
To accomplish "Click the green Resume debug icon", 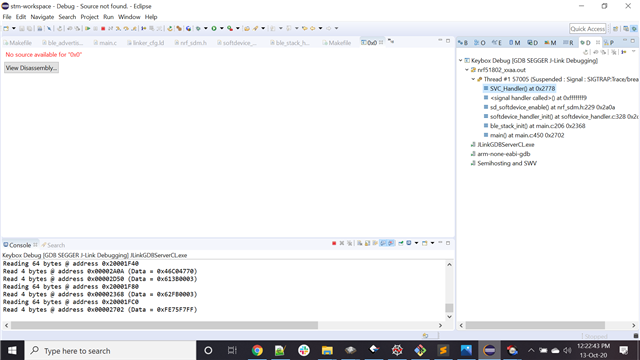I will [87, 29].
